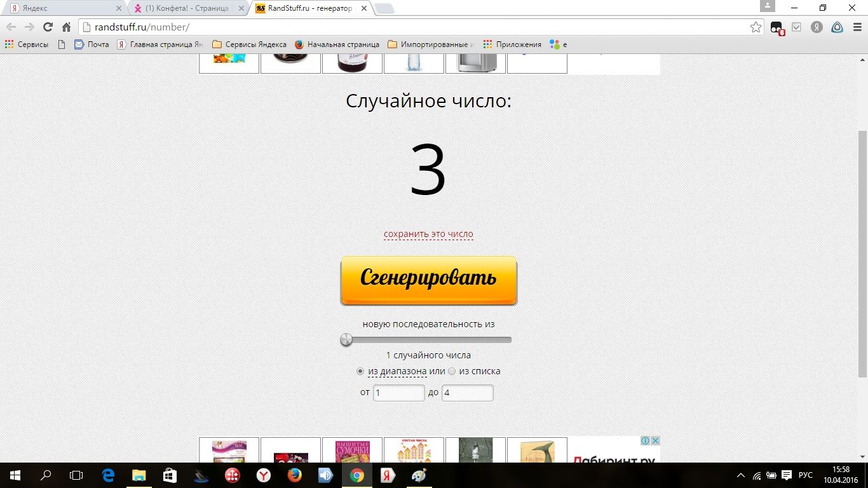Image resolution: width=868 pixels, height=488 pixels.
Task: Select the "из списка" radio button
Action: coord(452,371)
